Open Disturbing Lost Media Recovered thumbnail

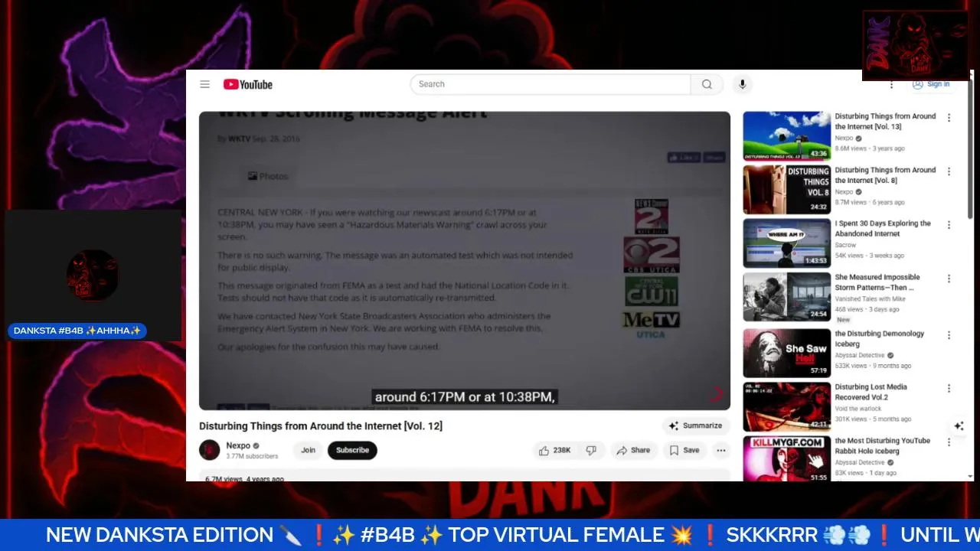786,407
